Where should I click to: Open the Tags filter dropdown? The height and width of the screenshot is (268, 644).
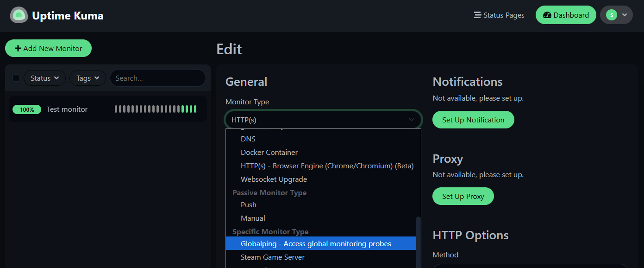(87, 78)
